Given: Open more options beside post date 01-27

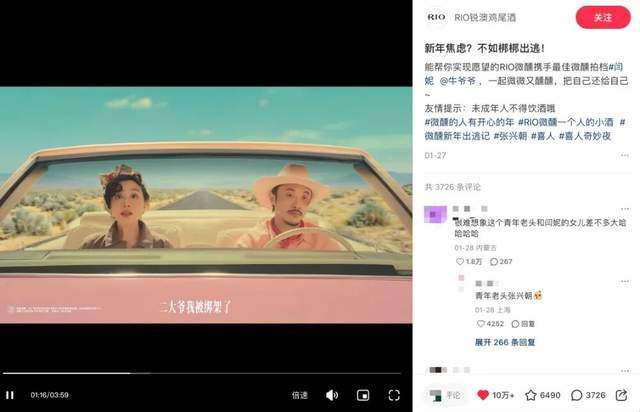Looking at the screenshot, I should (x=624, y=155).
